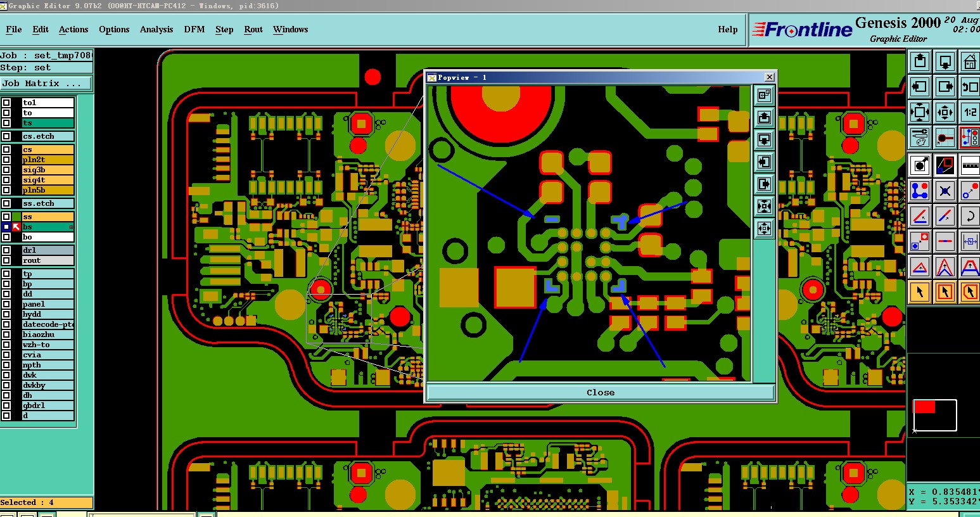
Task: Toggle checkbox for layer bs
Action: (6, 227)
